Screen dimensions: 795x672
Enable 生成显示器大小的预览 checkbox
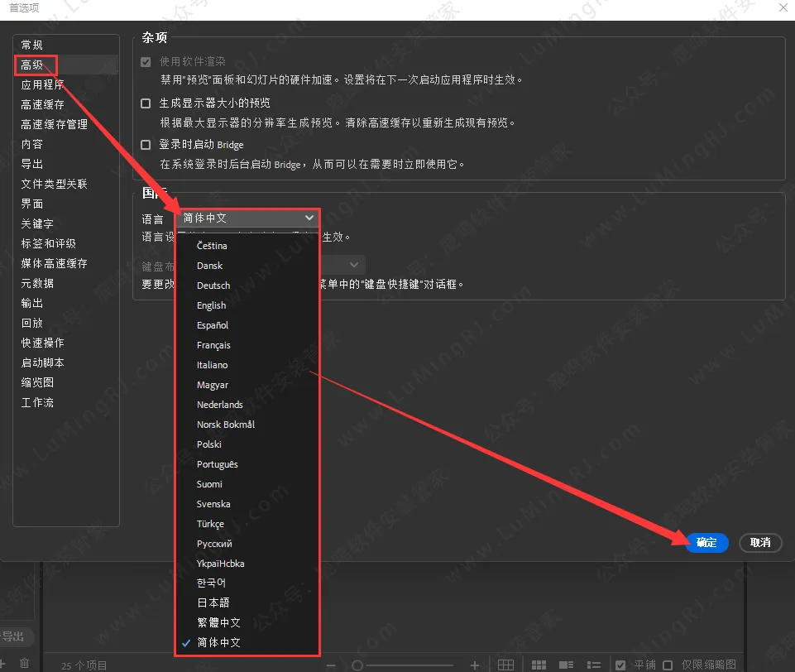click(146, 103)
